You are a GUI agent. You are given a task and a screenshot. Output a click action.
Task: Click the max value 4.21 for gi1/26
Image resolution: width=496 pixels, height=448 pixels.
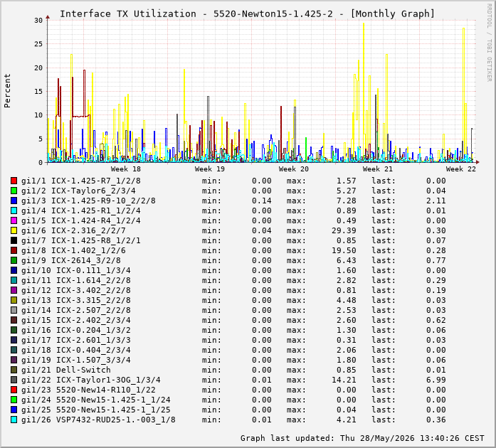(x=347, y=420)
